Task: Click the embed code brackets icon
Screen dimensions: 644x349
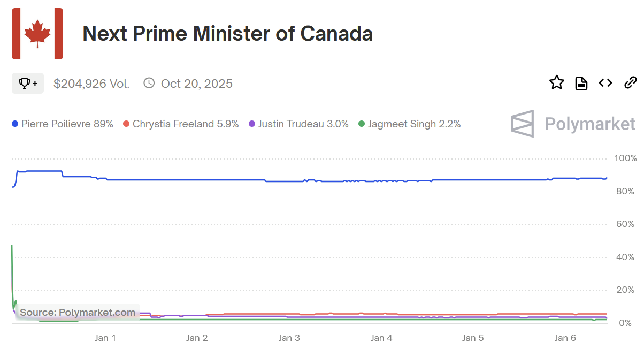Action: pos(605,83)
